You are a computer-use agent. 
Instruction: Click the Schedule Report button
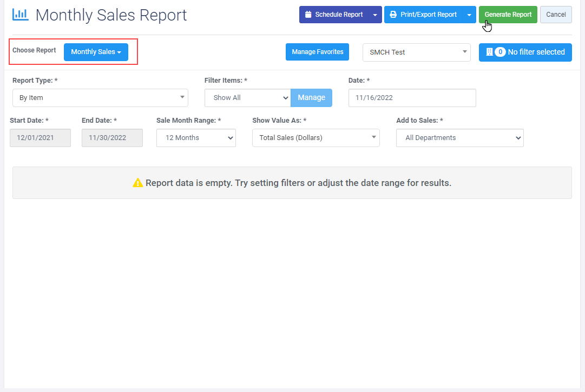334,15
